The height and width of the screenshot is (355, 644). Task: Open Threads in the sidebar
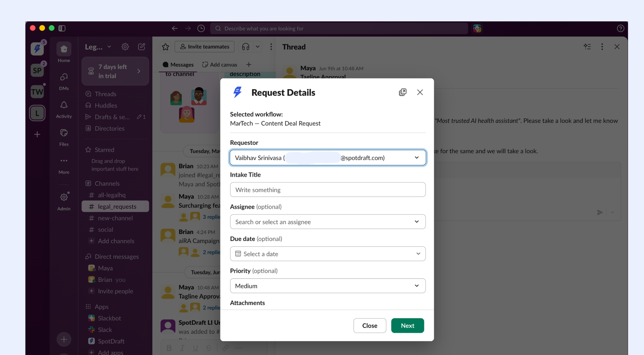tap(105, 94)
